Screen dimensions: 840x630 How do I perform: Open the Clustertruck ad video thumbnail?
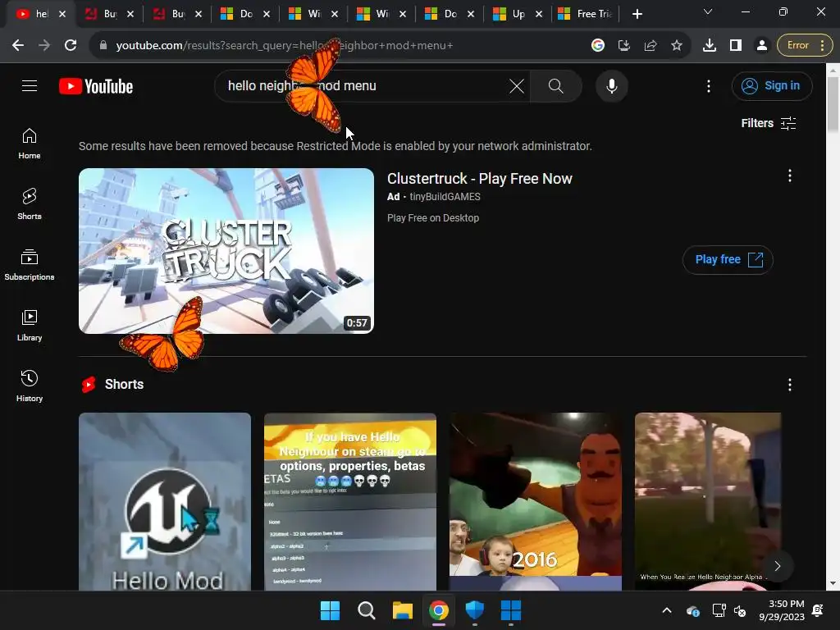click(226, 251)
